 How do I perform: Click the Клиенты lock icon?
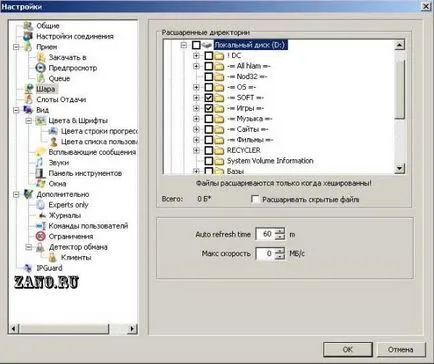tap(53, 257)
